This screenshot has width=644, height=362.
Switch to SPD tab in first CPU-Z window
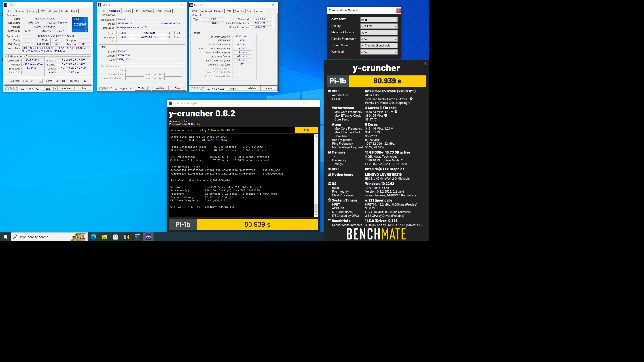coord(43,11)
